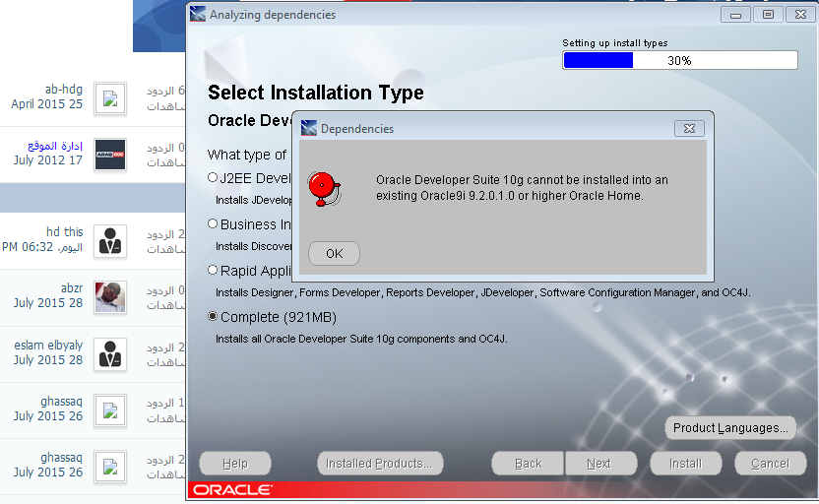Click the Installed Products button
Viewport: 819px width, 504px height.
(380, 464)
